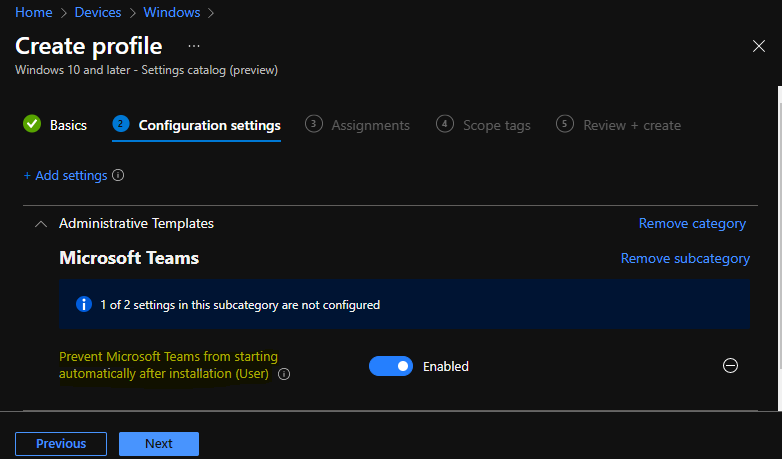Click the + Add settings link

pos(65,176)
